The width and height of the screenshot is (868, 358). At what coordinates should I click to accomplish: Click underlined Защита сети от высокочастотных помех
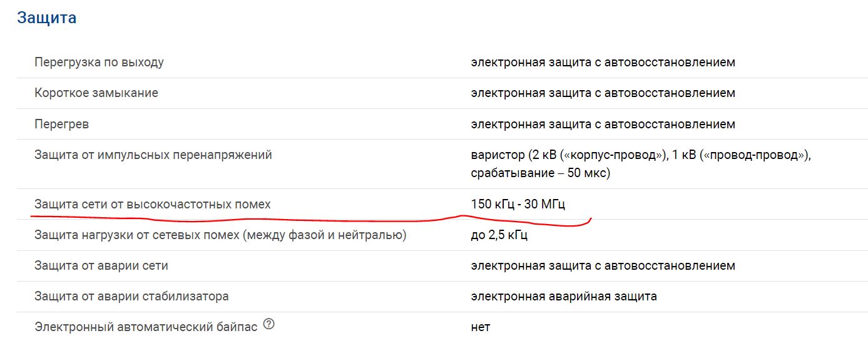pos(153,204)
